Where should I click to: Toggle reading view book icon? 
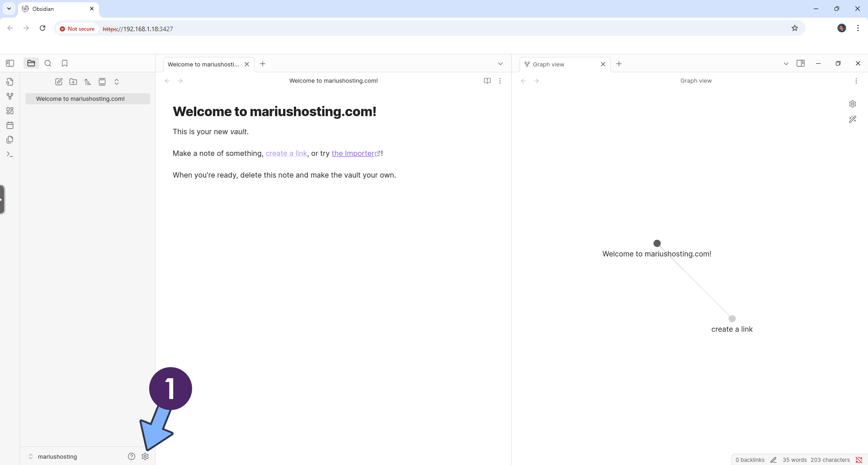(x=487, y=81)
